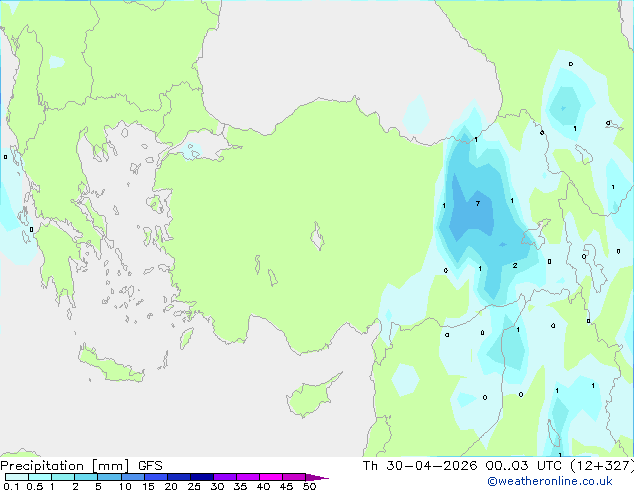This screenshot has width=634, height=490.
Task: Click the legend label '0.1'
Action: (x=11, y=486)
